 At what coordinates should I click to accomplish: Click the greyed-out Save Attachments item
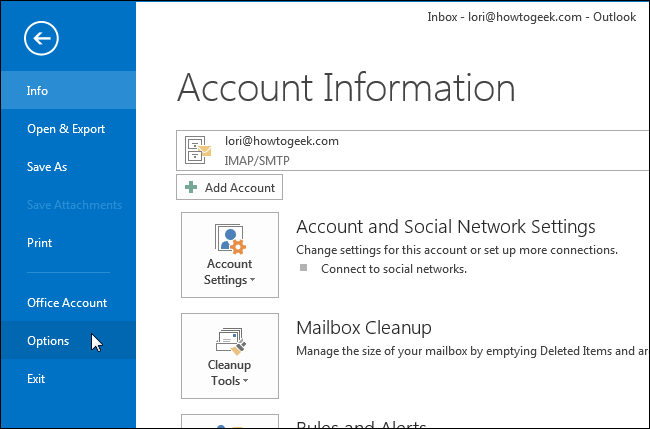pyautogui.click(x=74, y=205)
